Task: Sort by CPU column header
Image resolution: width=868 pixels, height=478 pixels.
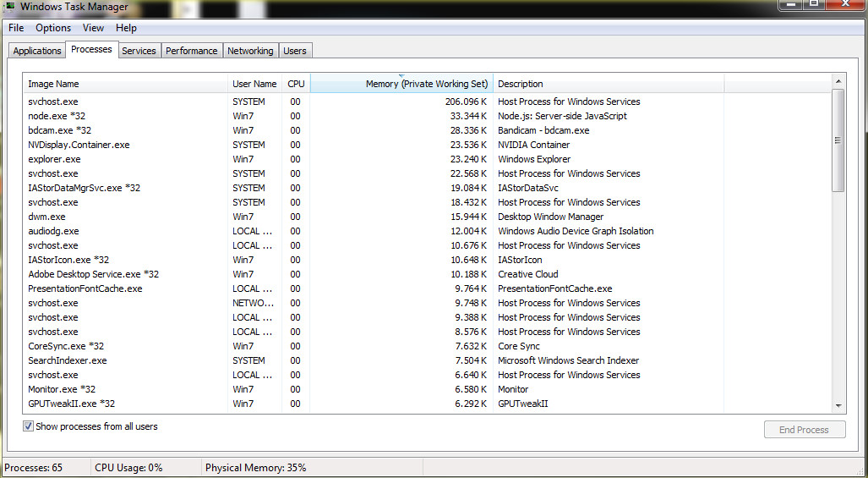Action: [296, 84]
